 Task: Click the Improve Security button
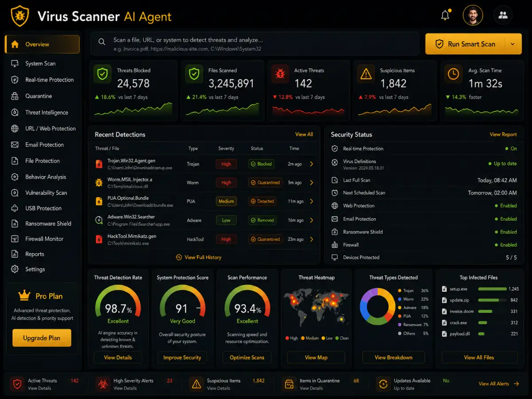[x=182, y=358]
